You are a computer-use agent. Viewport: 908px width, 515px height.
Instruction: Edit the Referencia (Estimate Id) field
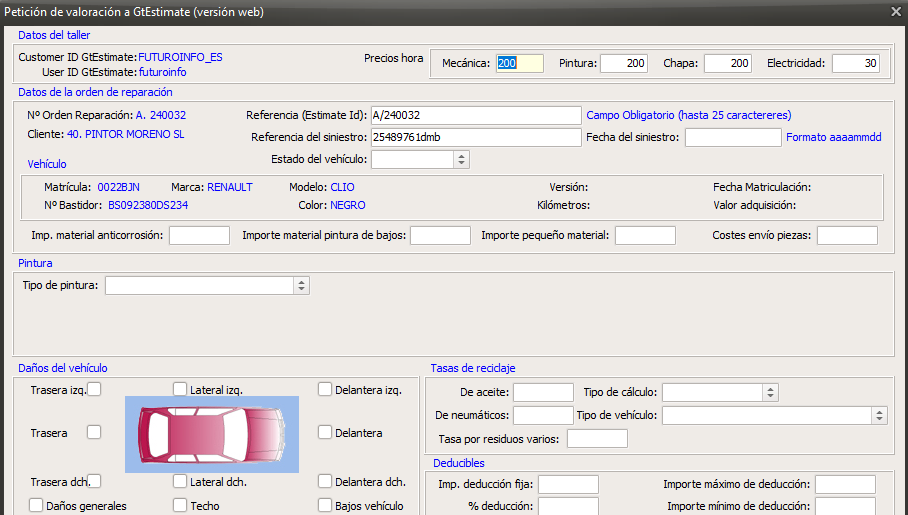[476, 115]
